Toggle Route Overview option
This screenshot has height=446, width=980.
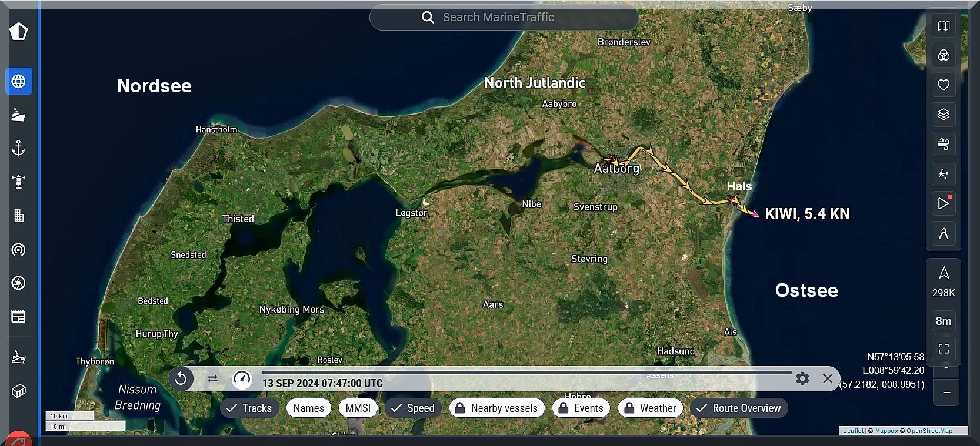point(738,408)
